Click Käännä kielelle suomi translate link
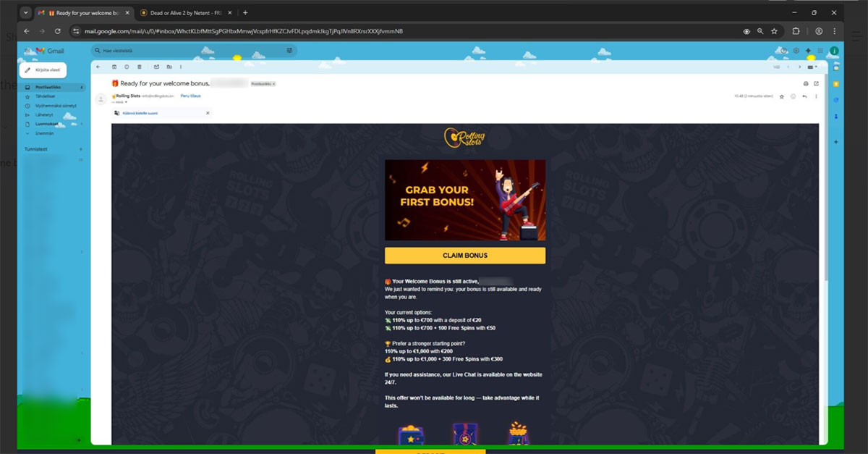The height and width of the screenshot is (454, 868). pos(140,113)
